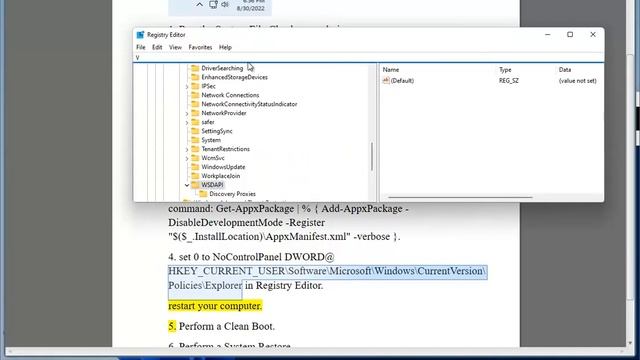Open the Help menu in Registry Editor
The width and height of the screenshot is (640, 360).
[x=225, y=47]
